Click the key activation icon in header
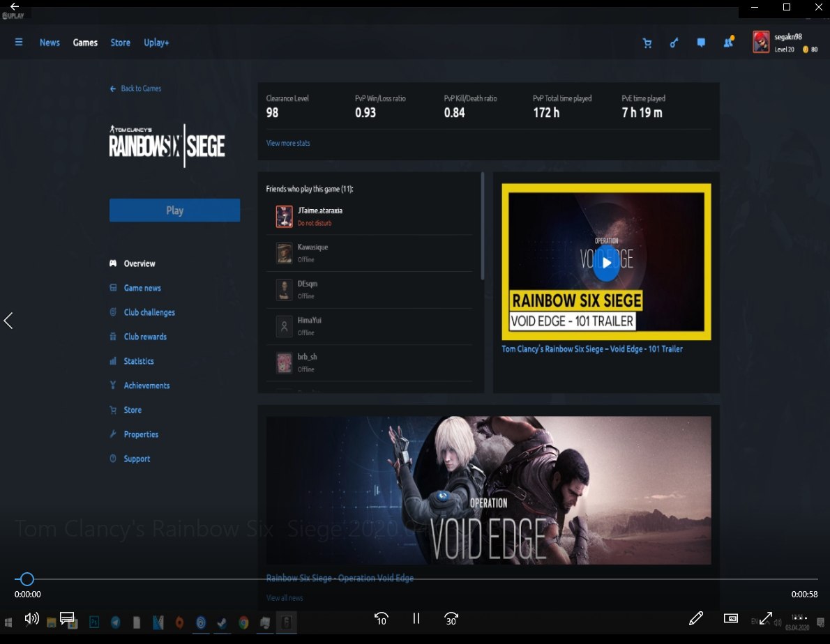The width and height of the screenshot is (830, 644). (674, 43)
